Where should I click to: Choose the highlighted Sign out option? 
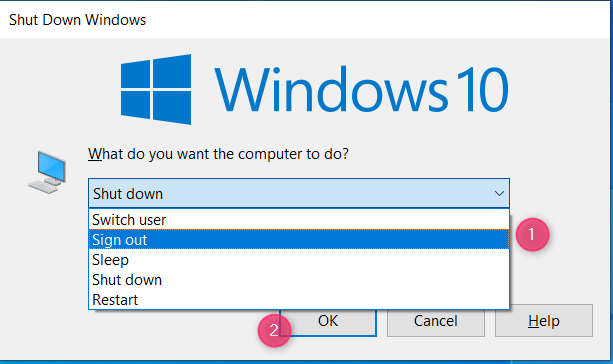[x=299, y=240]
